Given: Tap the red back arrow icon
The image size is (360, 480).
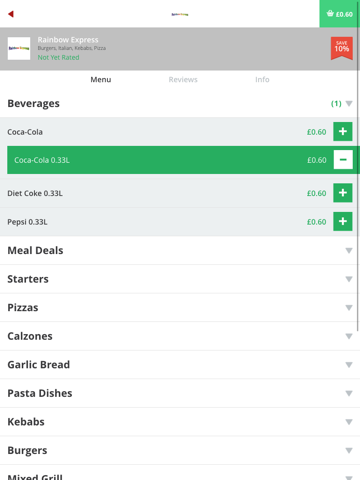Looking at the screenshot, I should tap(11, 14).
